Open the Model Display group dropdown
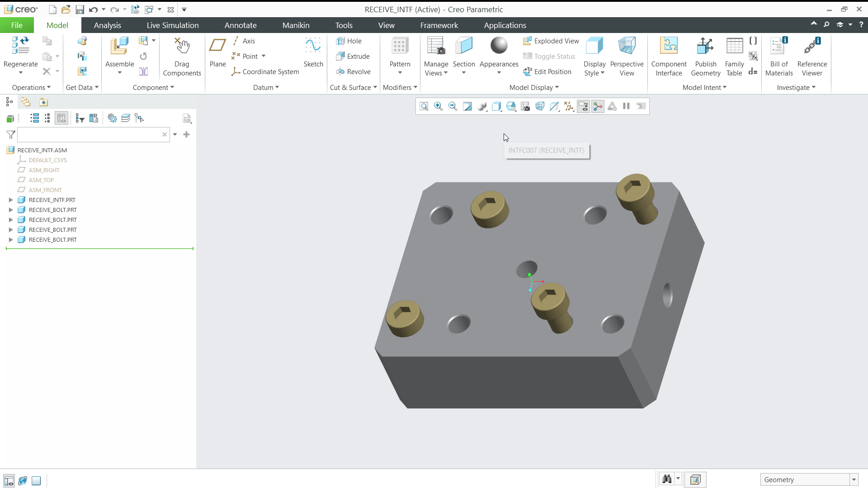Image resolution: width=868 pixels, height=488 pixels. pos(534,88)
